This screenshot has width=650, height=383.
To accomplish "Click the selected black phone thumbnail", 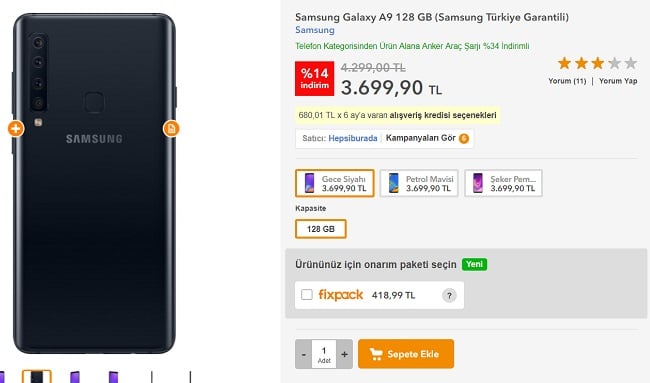I will click(x=36, y=377).
